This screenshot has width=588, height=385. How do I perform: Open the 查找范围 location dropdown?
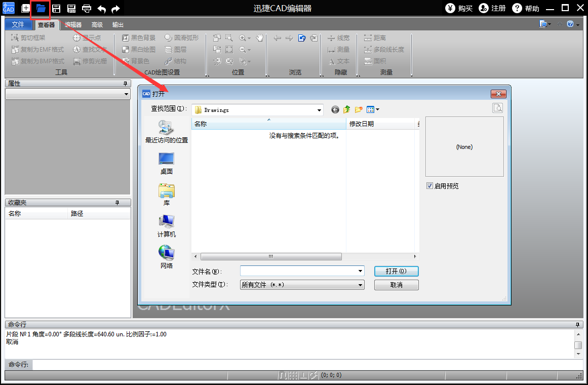click(x=319, y=109)
